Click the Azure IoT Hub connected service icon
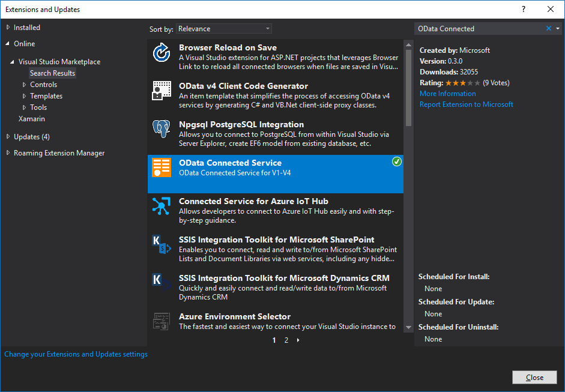This screenshot has width=565, height=392. pos(162,206)
